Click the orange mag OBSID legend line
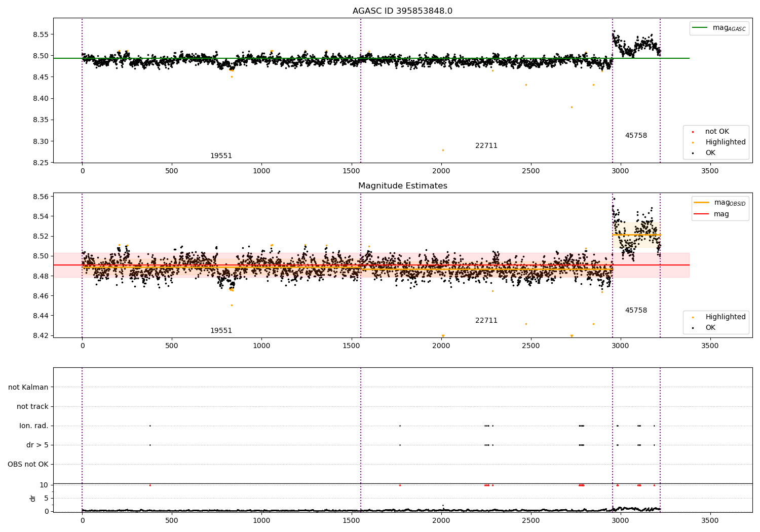This screenshot has width=760, height=532. point(702,203)
